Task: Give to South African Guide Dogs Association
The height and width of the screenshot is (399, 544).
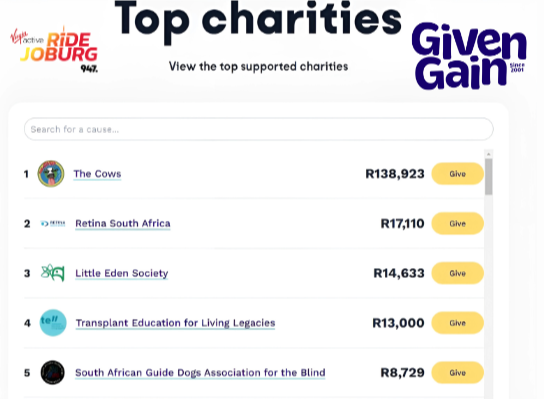Action: [458, 373]
